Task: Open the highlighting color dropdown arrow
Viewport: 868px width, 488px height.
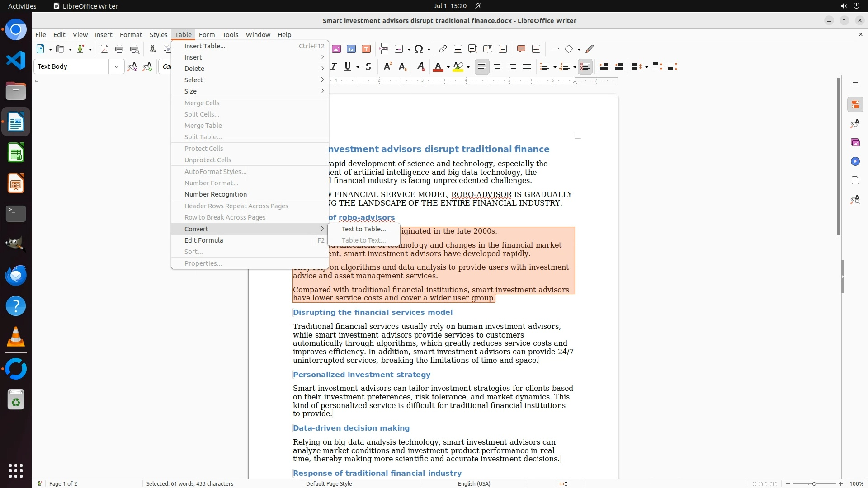Action: [x=468, y=67]
